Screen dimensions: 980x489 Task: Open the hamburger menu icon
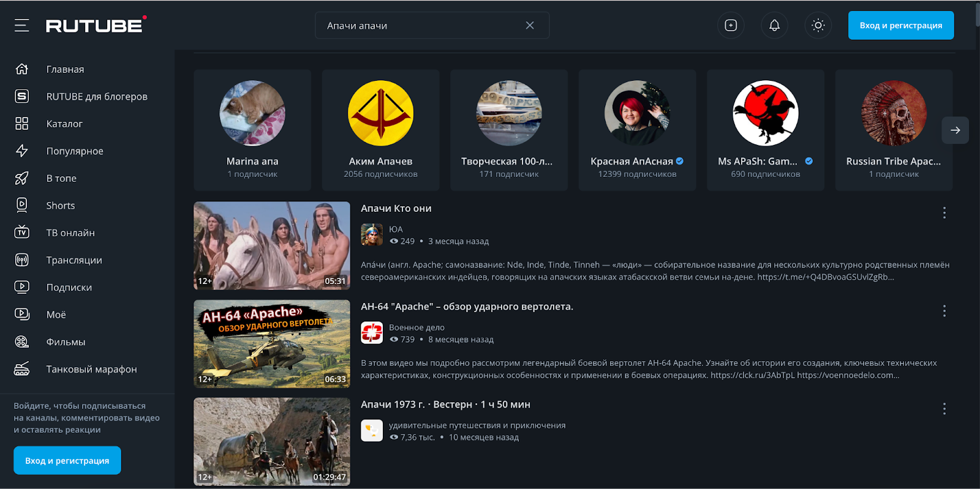pyautogui.click(x=22, y=25)
